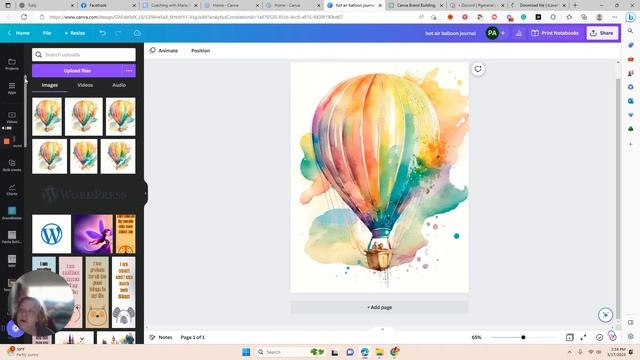Click the 65% zoom percentage

(x=476, y=337)
